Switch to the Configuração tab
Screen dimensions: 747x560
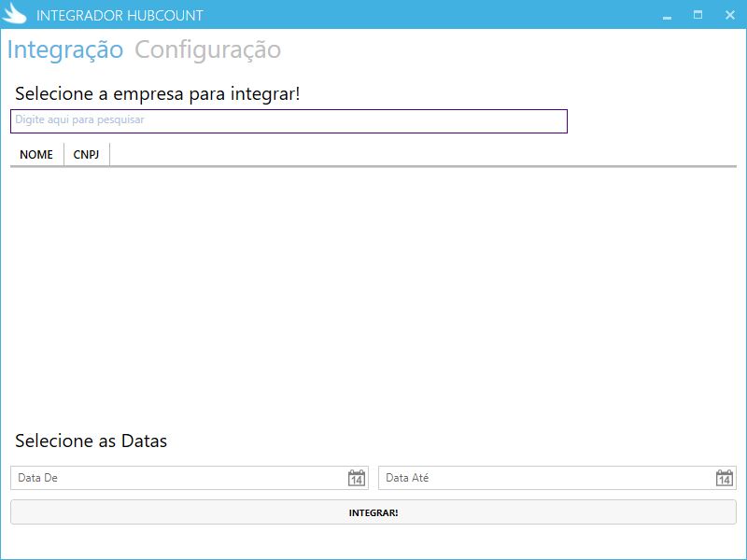(207, 49)
